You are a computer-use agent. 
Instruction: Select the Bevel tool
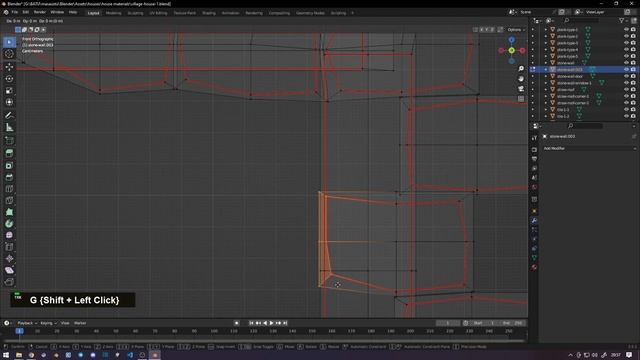coord(9,177)
